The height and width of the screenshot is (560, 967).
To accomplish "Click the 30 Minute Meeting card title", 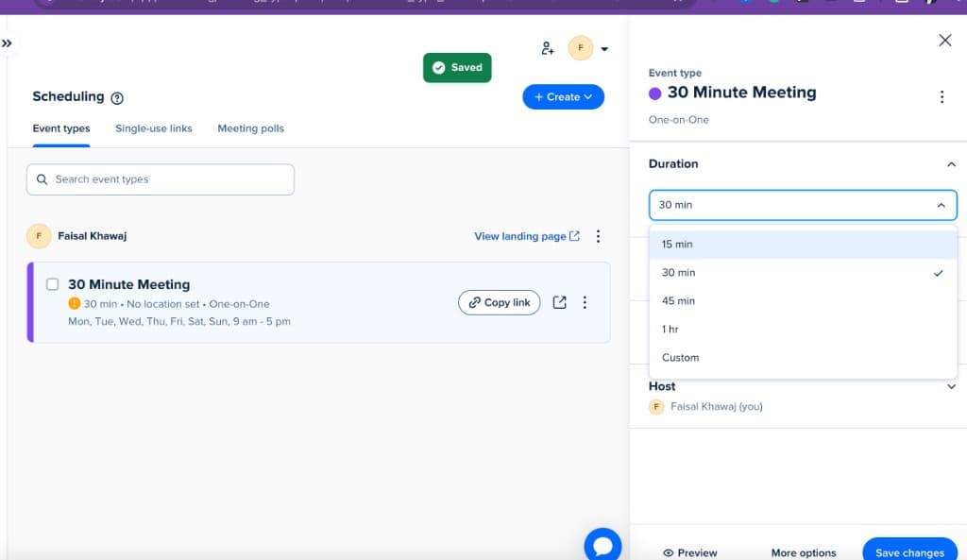I will pyautogui.click(x=128, y=284).
